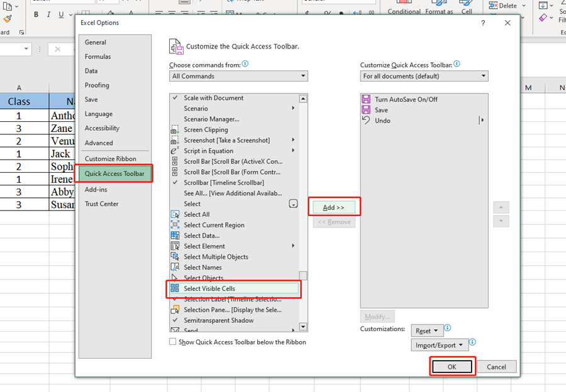Open the Reset dropdown button
566x392 pixels.
coord(427,330)
